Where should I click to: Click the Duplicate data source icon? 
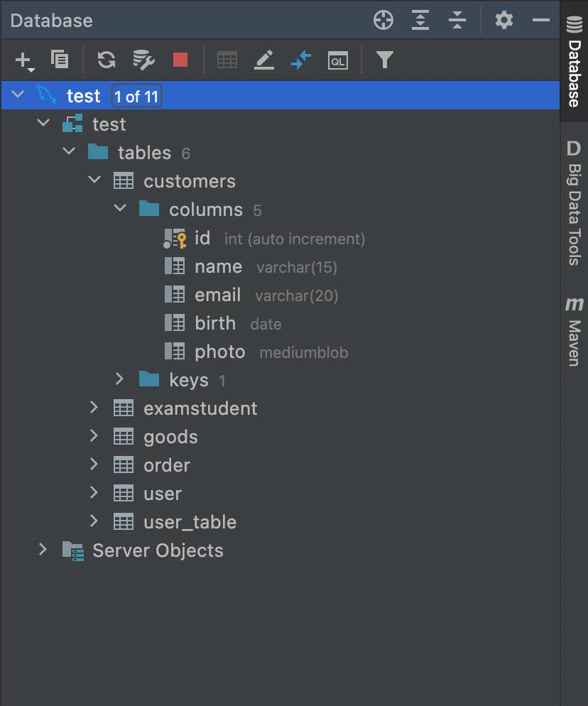pos(60,60)
